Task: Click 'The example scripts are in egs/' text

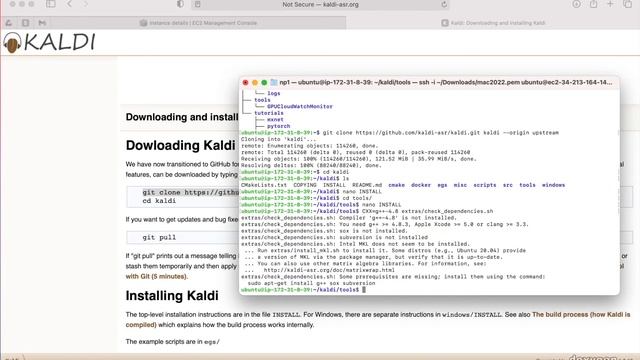Action: click(172, 342)
